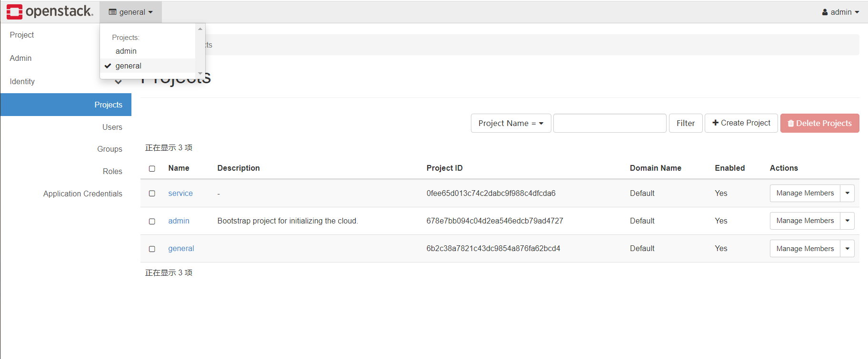Go to Groups in the sidebar
The width and height of the screenshot is (868, 359).
pyautogui.click(x=110, y=149)
